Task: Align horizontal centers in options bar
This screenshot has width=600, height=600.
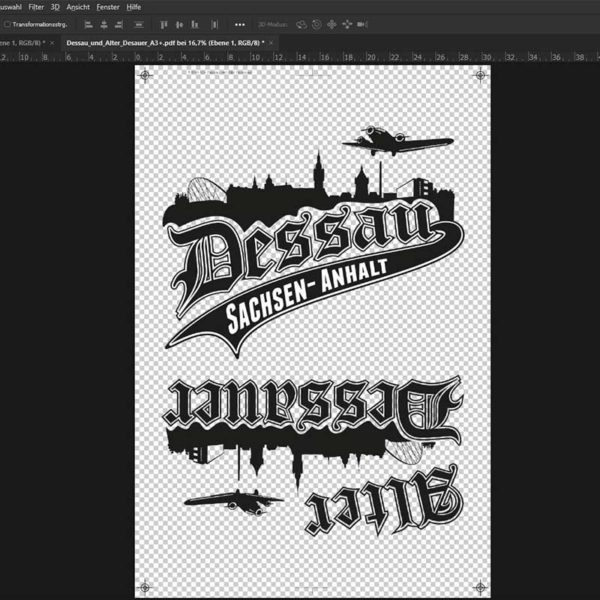Action: [x=104, y=25]
